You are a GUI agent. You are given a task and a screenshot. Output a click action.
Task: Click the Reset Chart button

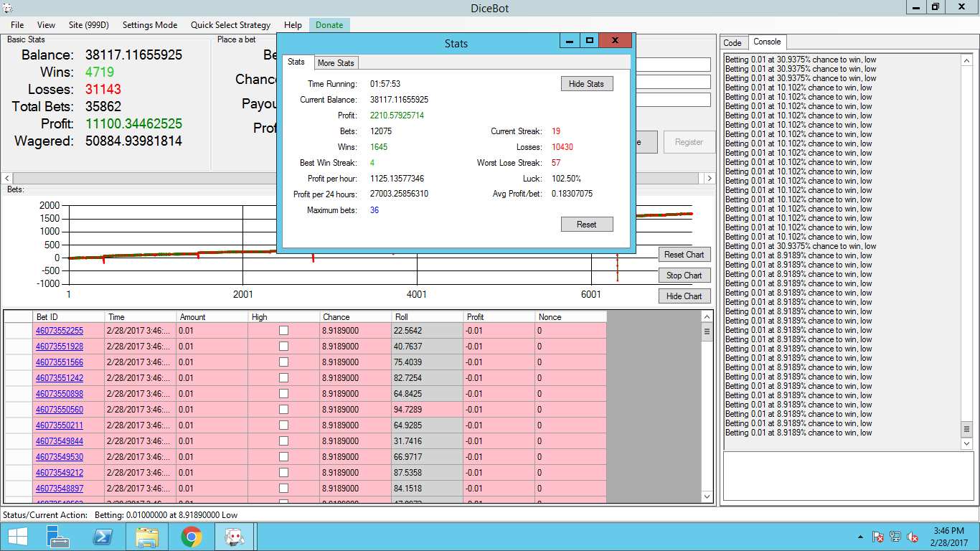point(684,255)
